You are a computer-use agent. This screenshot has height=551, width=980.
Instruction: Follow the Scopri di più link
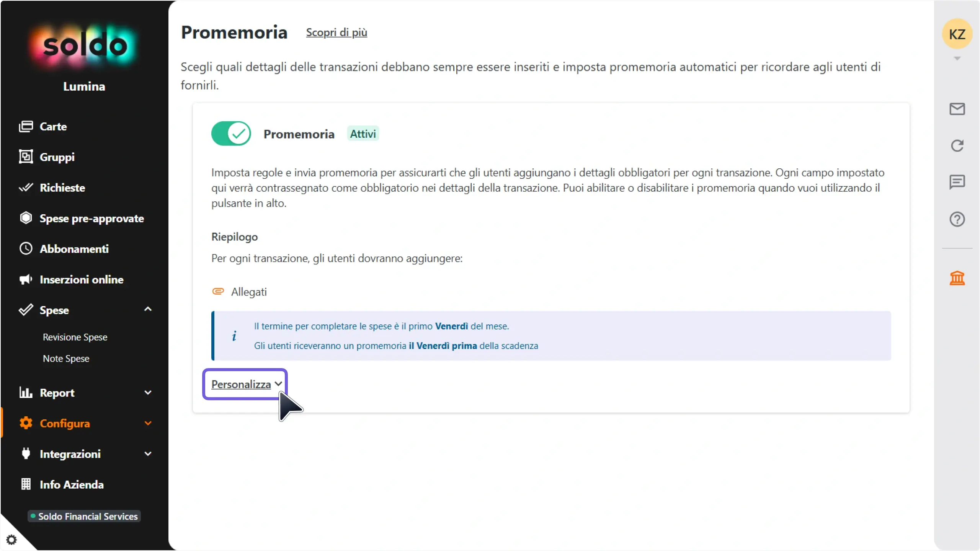tap(336, 33)
